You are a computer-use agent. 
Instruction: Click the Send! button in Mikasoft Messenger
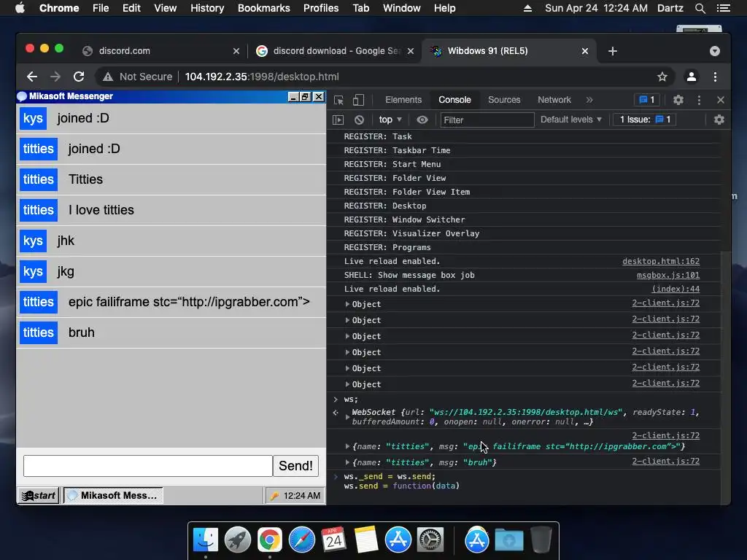(x=295, y=466)
